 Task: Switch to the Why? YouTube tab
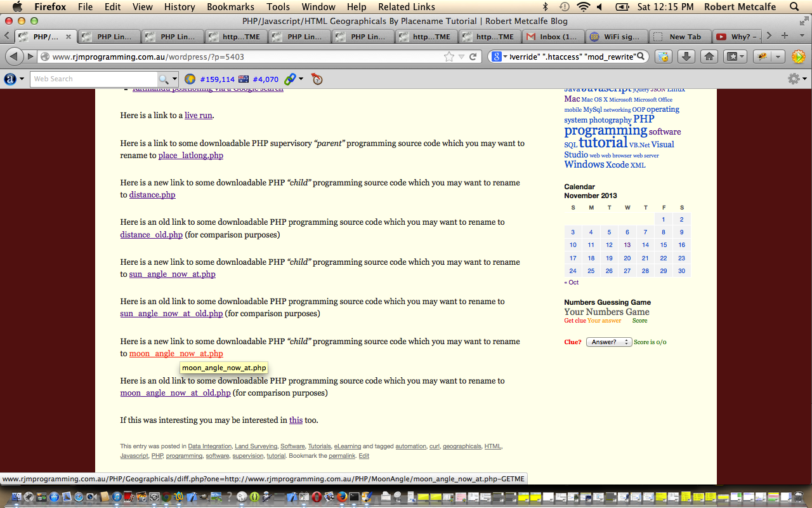click(737, 36)
